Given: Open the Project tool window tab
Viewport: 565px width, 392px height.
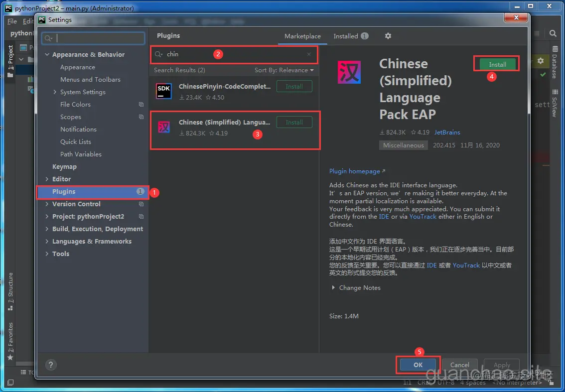Looking at the screenshot, I should pos(10,61).
